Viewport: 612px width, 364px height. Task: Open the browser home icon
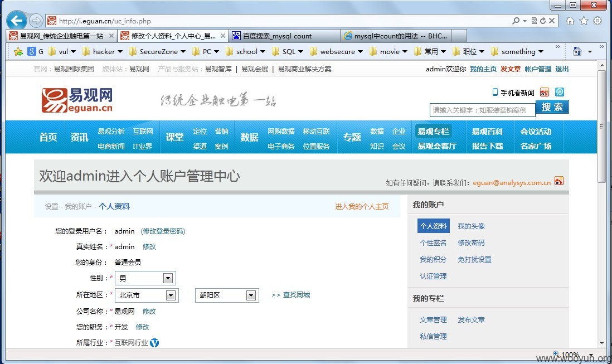(570, 21)
